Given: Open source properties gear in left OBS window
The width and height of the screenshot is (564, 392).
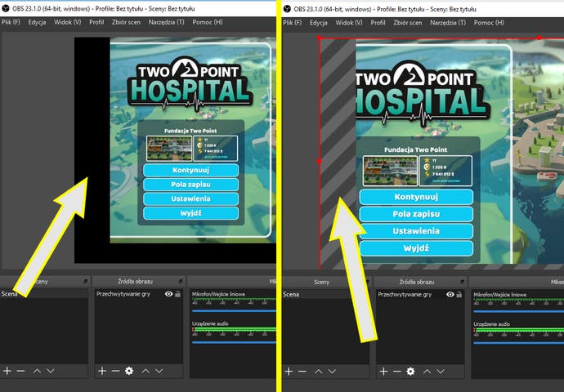Looking at the screenshot, I should (x=129, y=371).
